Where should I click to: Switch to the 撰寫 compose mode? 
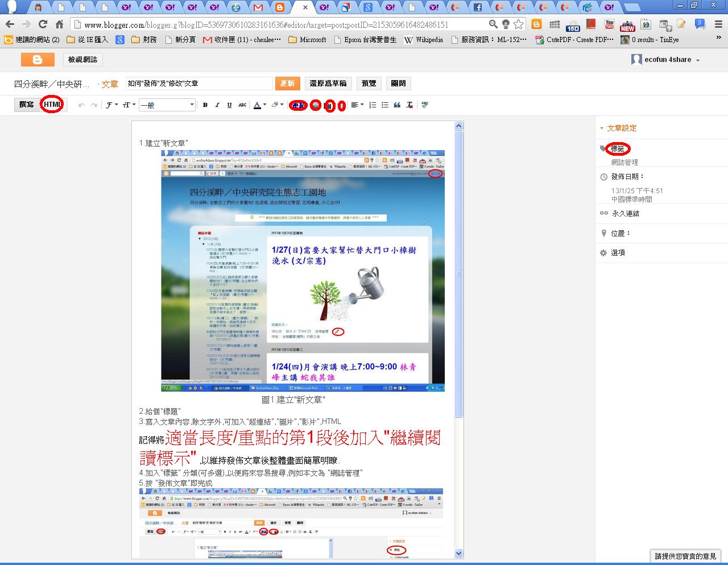(27, 105)
